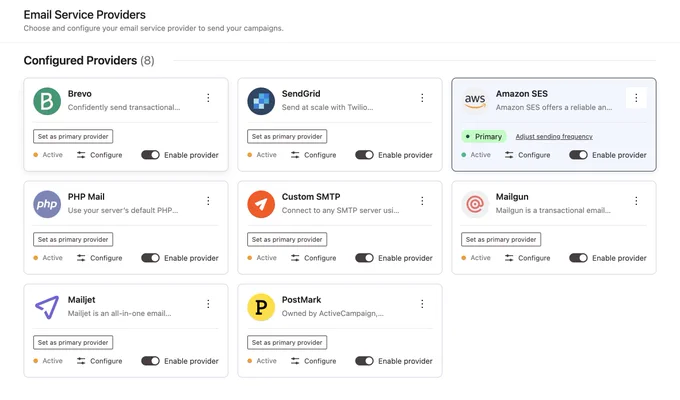Toggle Enable provider switch for PHP Mail
The image size is (680, 400).
150,258
